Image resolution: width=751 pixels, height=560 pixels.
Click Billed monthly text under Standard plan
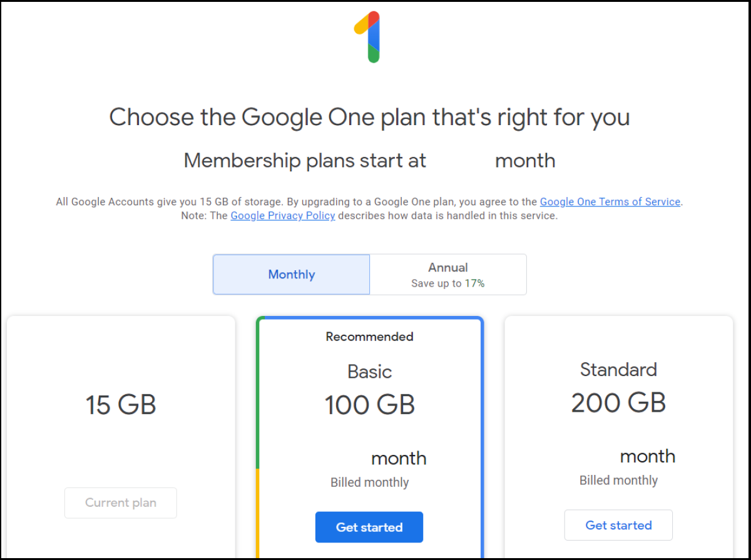point(618,481)
